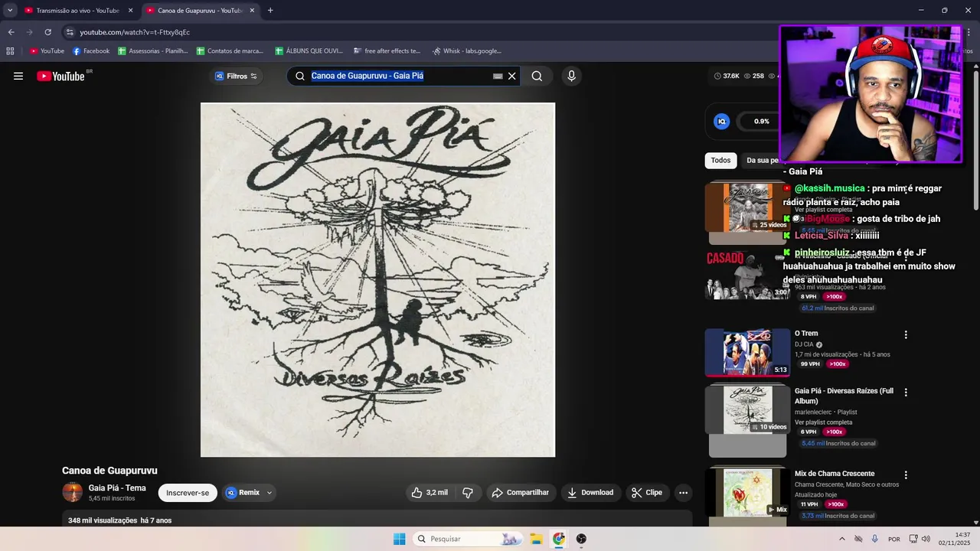
Task: Open the Gaia Piá - Tema channel avatar
Action: click(x=72, y=493)
